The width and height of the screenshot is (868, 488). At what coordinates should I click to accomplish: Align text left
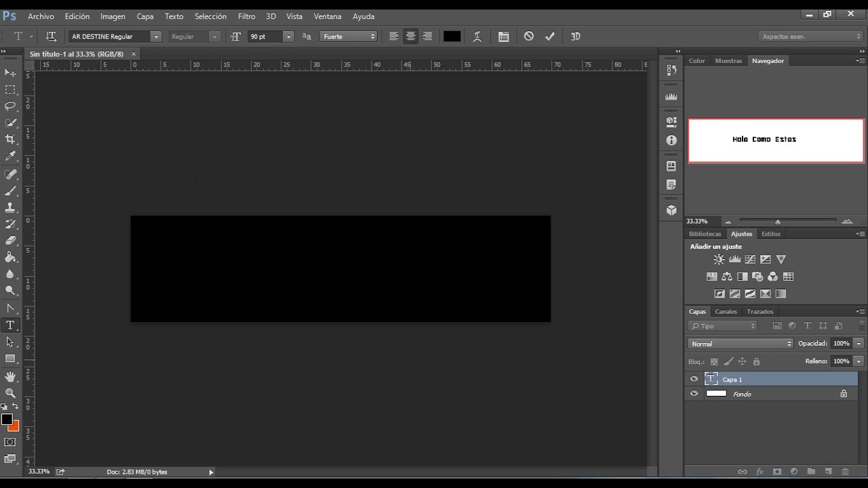(x=394, y=37)
